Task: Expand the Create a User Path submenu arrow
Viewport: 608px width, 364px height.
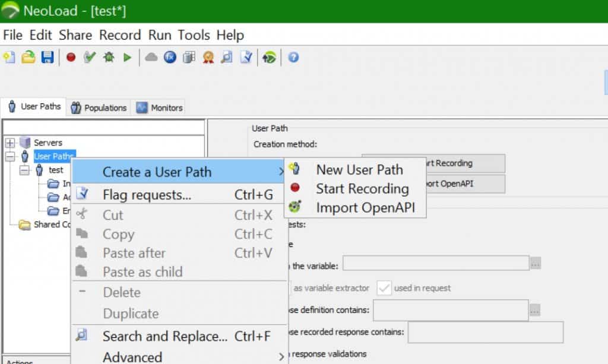Action: [281, 171]
